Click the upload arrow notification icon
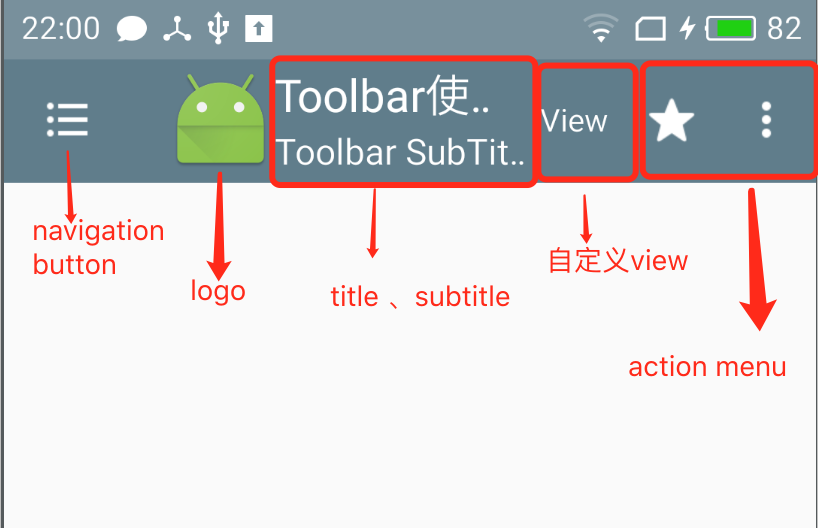This screenshot has width=818, height=528. click(259, 28)
